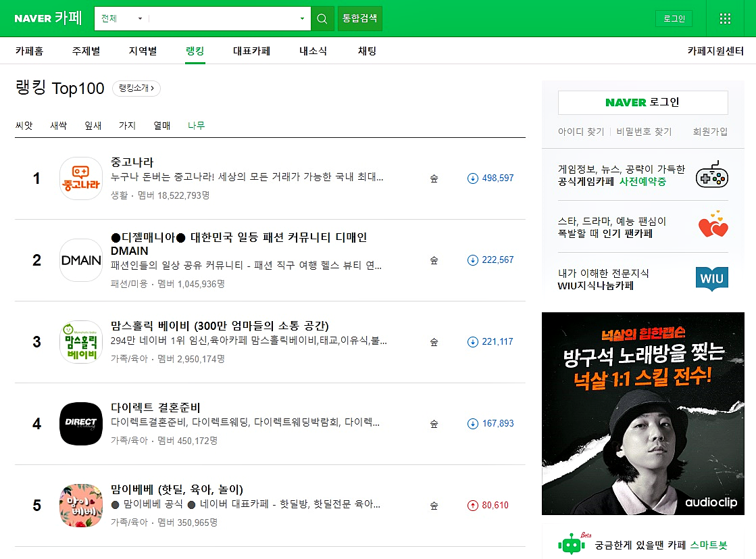Open the apps grid menu icon
The width and height of the screenshot is (756, 559).
725,19
